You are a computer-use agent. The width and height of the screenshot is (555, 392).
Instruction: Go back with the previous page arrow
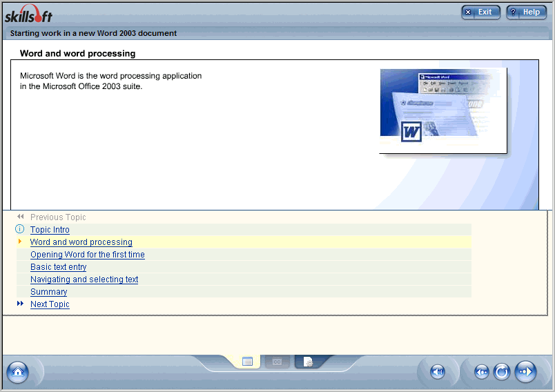482,372
